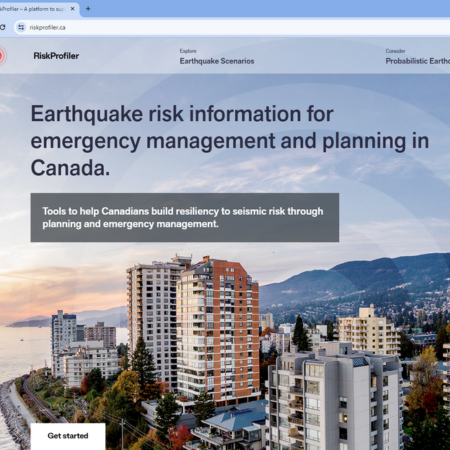
Task: View site information icon in address bar
Action: [x=21, y=27]
